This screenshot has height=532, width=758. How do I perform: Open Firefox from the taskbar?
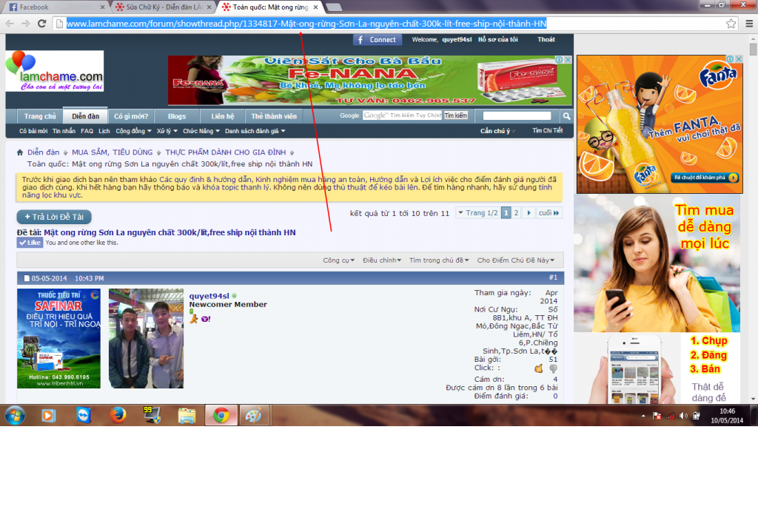pos(117,415)
